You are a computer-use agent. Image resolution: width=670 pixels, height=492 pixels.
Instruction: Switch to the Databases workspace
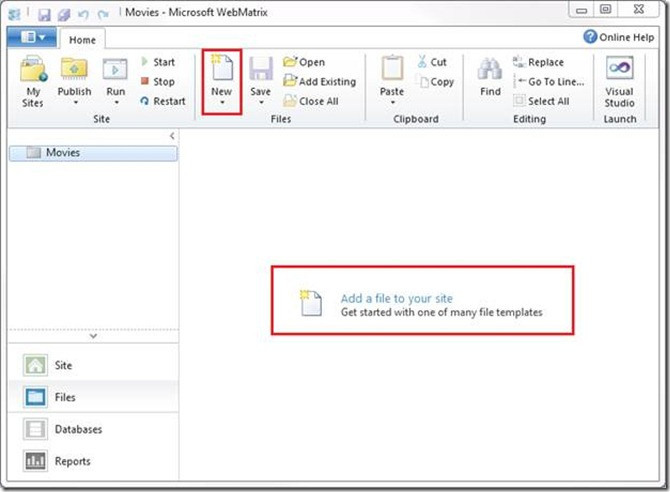click(93, 429)
